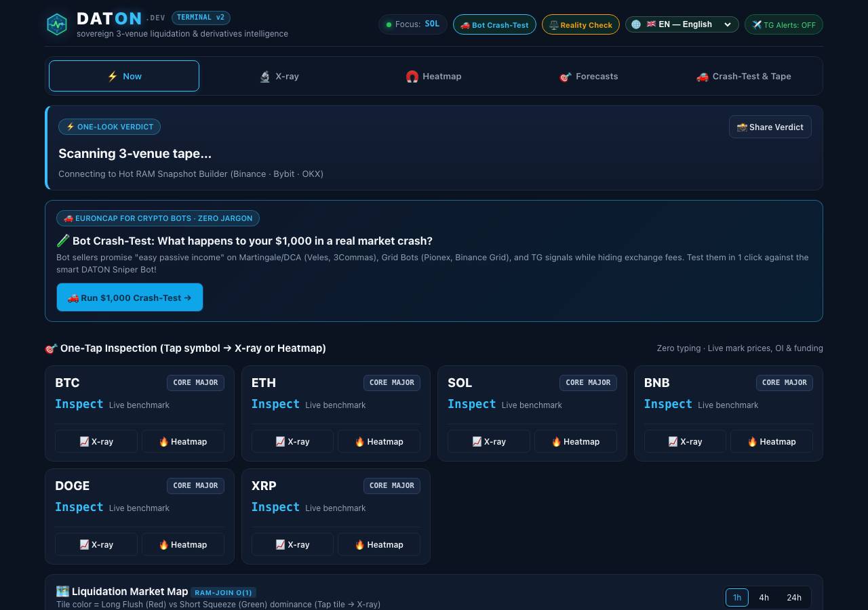Image resolution: width=868 pixels, height=610 pixels.
Task: Click Inspect on the BNB card
Action: 668,404
